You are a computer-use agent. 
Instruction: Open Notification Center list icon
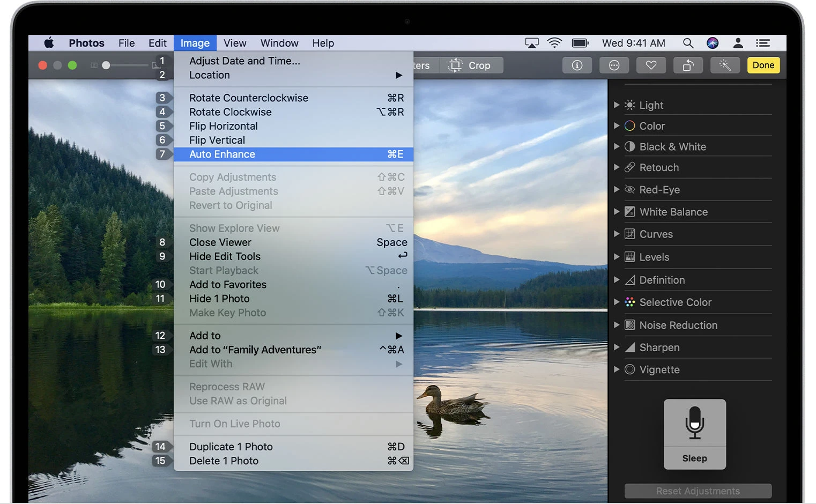pyautogui.click(x=763, y=43)
